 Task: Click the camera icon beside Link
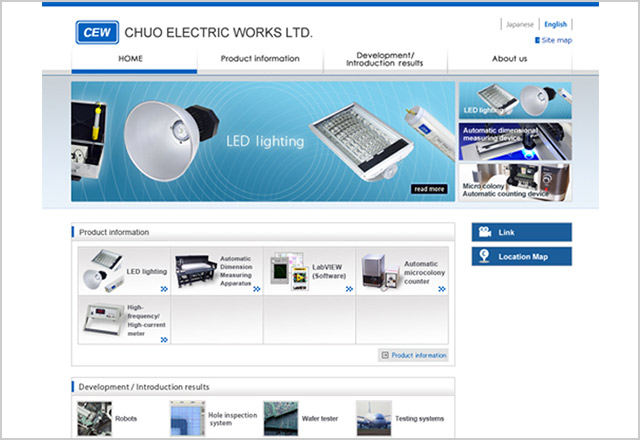(485, 232)
